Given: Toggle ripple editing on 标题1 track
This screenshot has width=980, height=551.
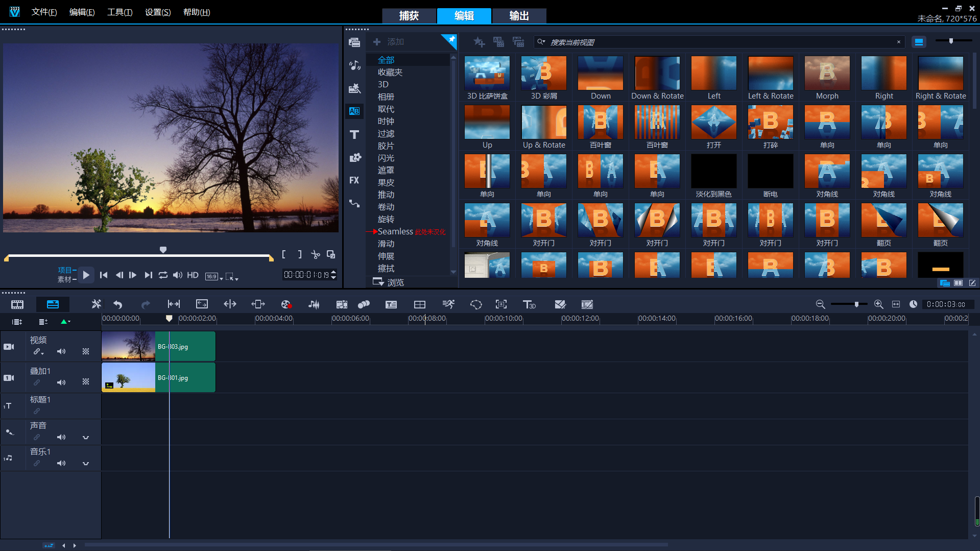Looking at the screenshot, I should (37, 411).
